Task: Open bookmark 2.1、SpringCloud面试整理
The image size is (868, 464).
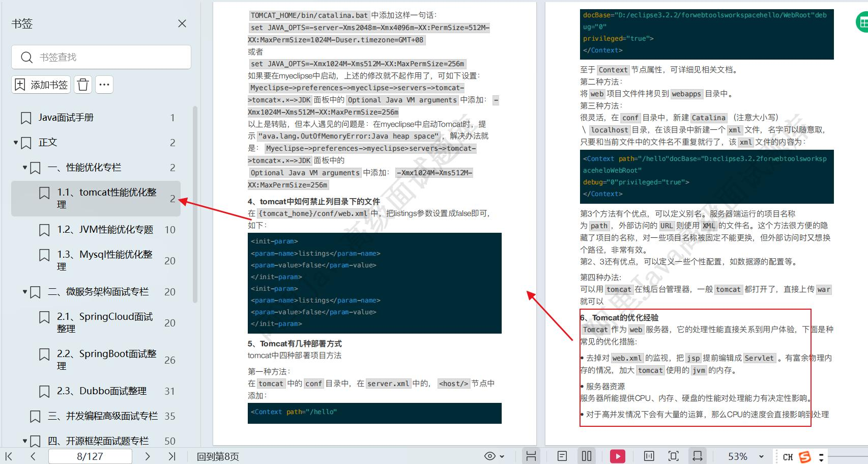Action: (x=105, y=322)
